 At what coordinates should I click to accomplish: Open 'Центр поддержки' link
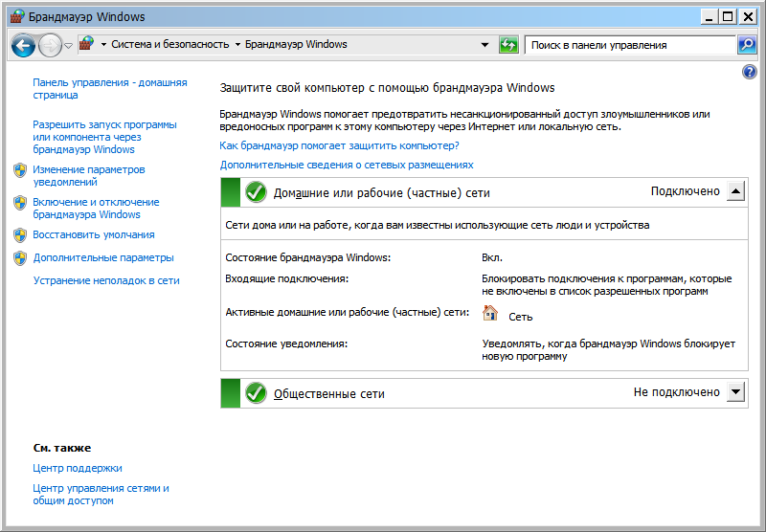[x=78, y=468]
